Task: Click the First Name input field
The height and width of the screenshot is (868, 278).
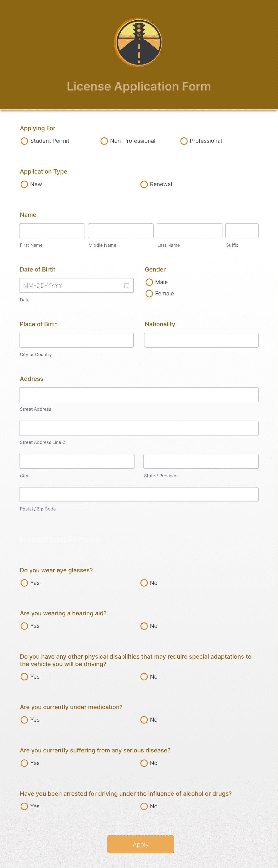Action: tap(52, 231)
